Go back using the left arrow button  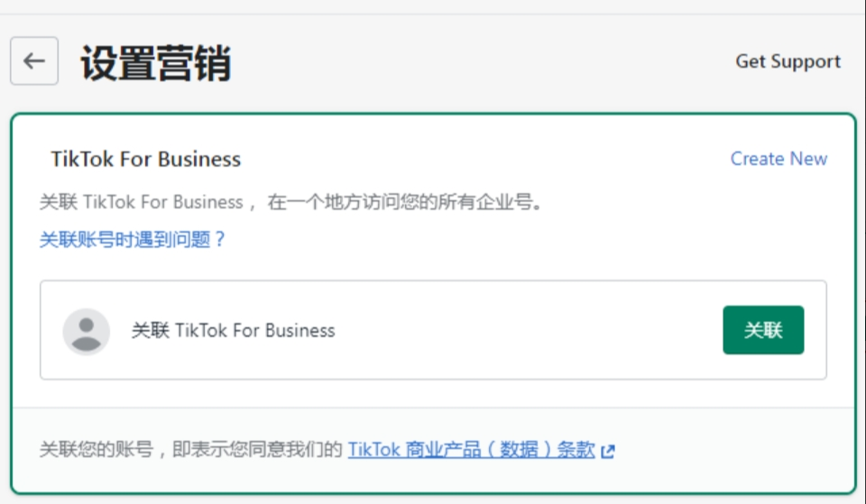[34, 60]
